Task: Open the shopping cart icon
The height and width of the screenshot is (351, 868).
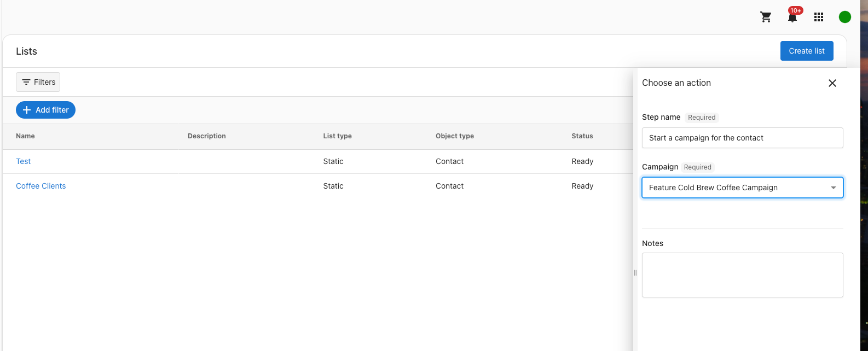Action: click(766, 17)
